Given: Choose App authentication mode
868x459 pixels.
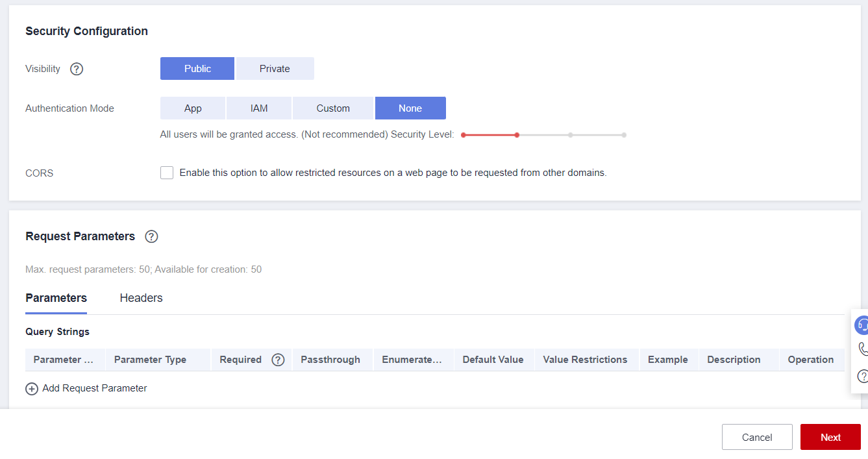Looking at the screenshot, I should coord(193,108).
